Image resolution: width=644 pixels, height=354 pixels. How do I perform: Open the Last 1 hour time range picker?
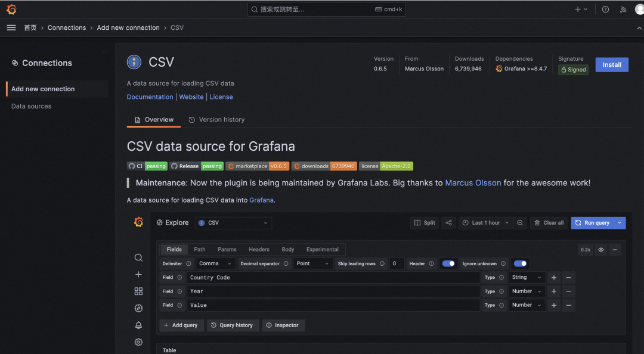tap(485, 222)
